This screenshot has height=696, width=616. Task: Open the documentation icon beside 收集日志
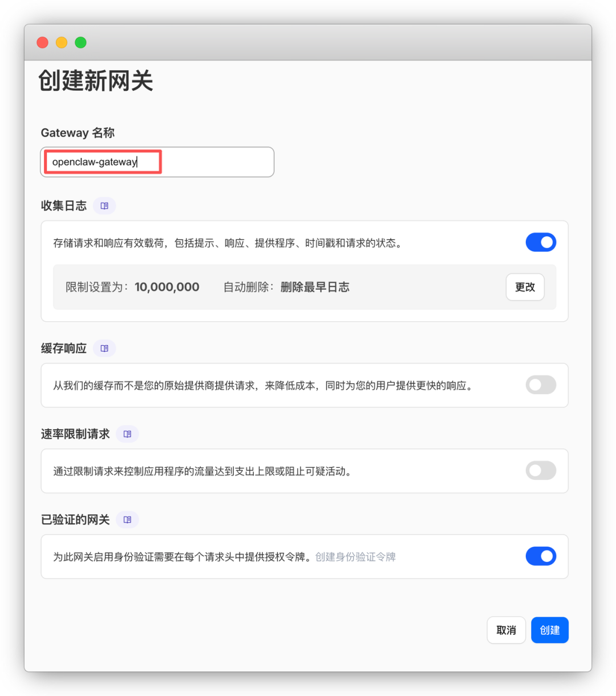click(104, 205)
